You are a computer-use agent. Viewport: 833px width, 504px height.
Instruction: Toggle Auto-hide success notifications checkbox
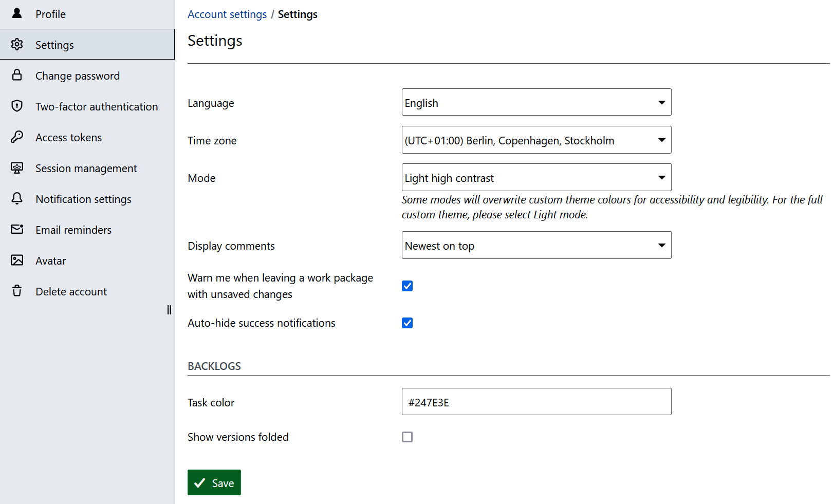tap(407, 323)
